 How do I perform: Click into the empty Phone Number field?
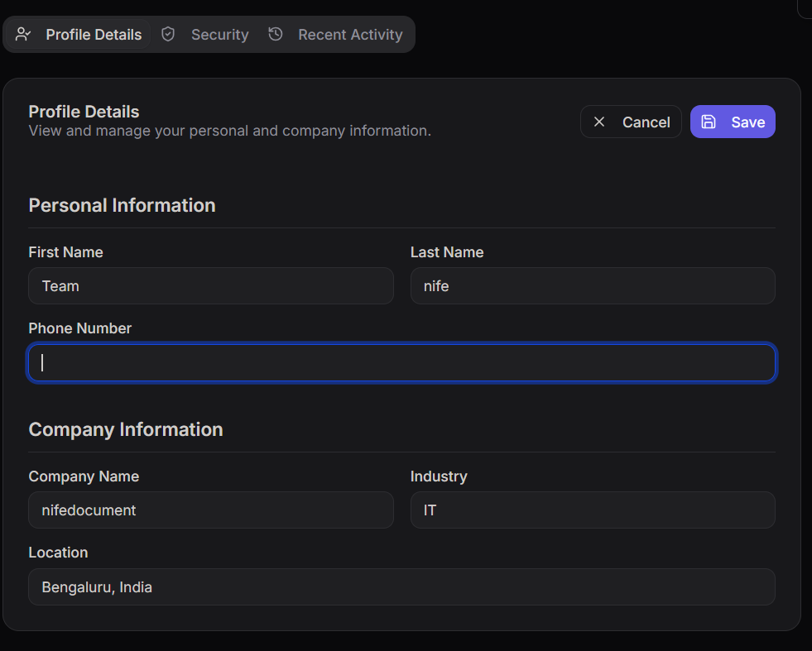pos(401,363)
